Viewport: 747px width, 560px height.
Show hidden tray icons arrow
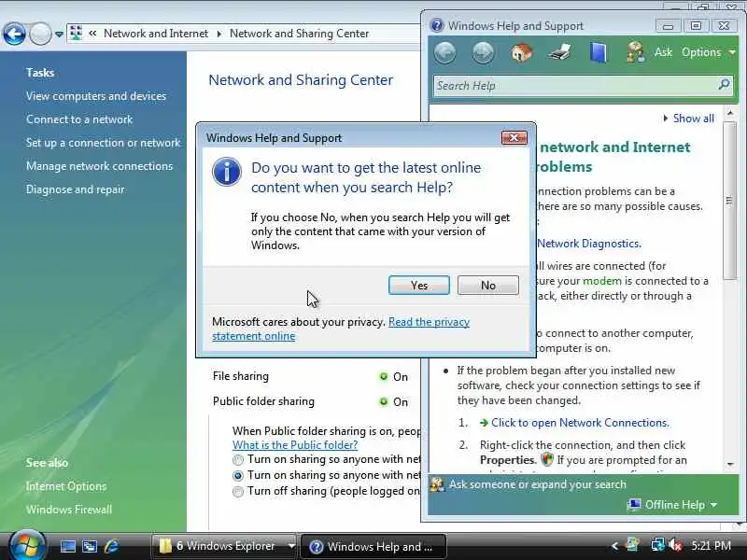coord(614,546)
